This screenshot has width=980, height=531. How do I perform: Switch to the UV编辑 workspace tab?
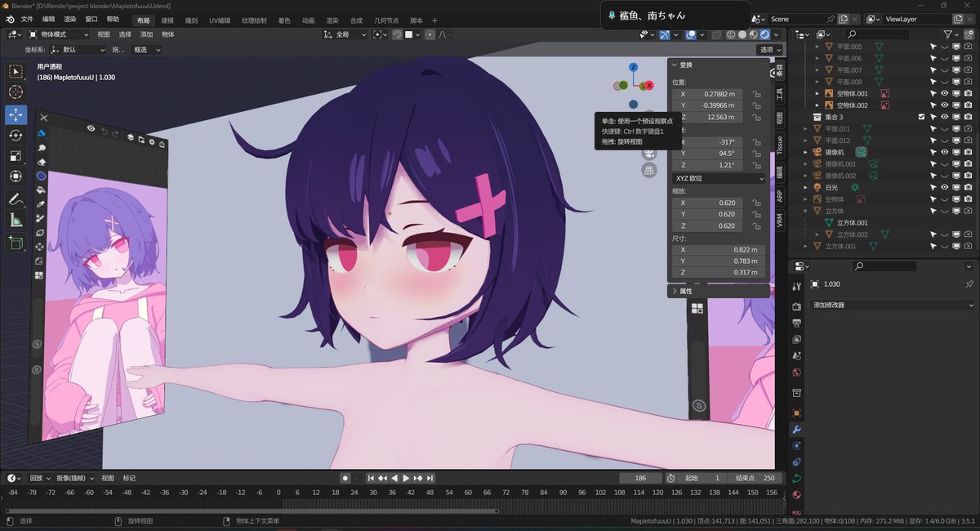pos(220,20)
